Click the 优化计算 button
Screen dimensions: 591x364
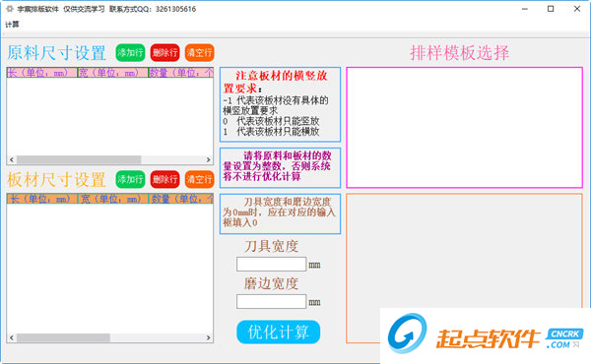[278, 332]
